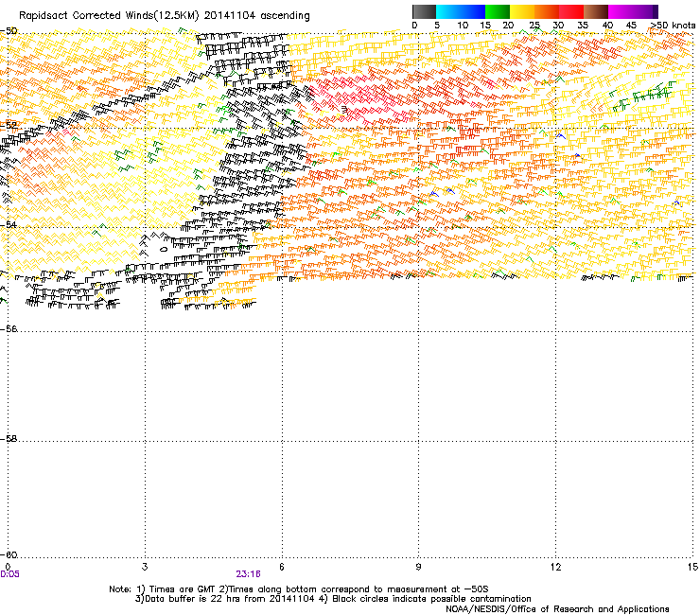The width and height of the screenshot is (700, 615).
Task: Click the '>50 knots' legend label
Action: pos(673,26)
